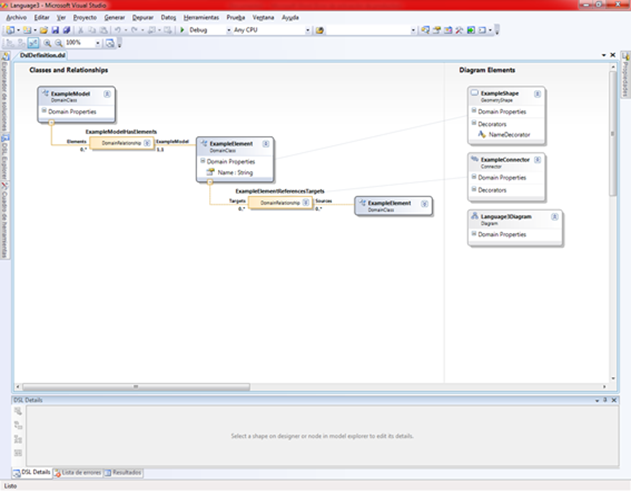The image size is (631, 491).
Task: Collapse the ExampleConnector box chevron
Action: 537,160
